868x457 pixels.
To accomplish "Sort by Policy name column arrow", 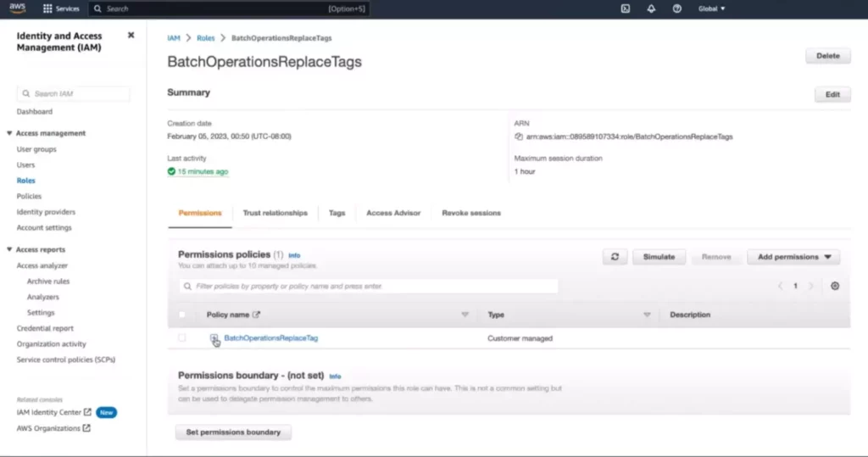I will [x=465, y=315].
